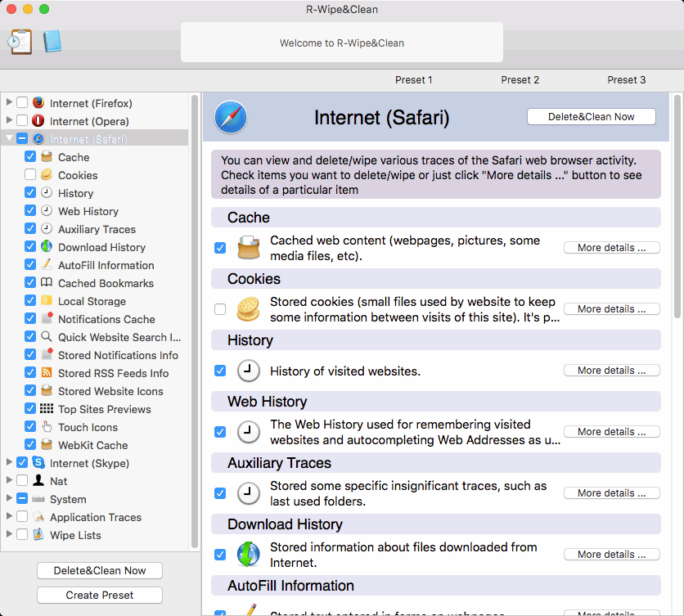The width and height of the screenshot is (684, 616).
Task: Click the Download History globe icon in sidebar
Action: pyautogui.click(x=47, y=246)
